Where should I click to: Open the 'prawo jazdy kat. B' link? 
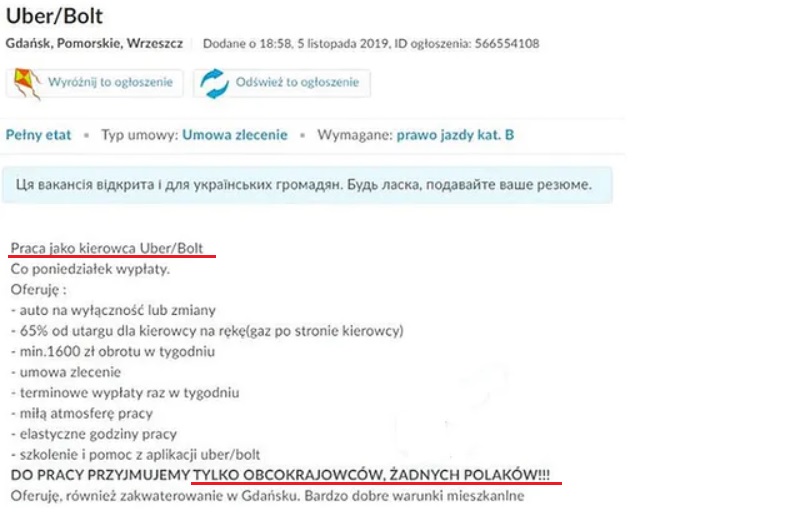click(455, 135)
